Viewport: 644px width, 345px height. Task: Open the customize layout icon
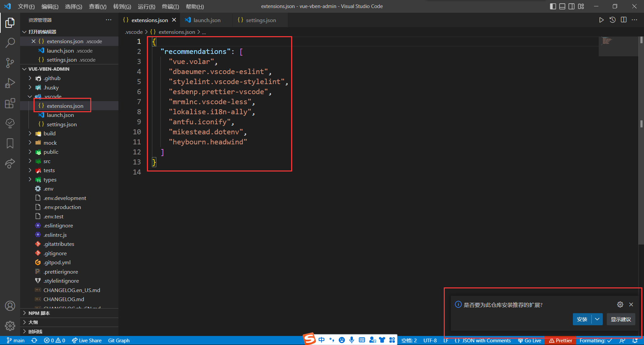[x=581, y=6]
